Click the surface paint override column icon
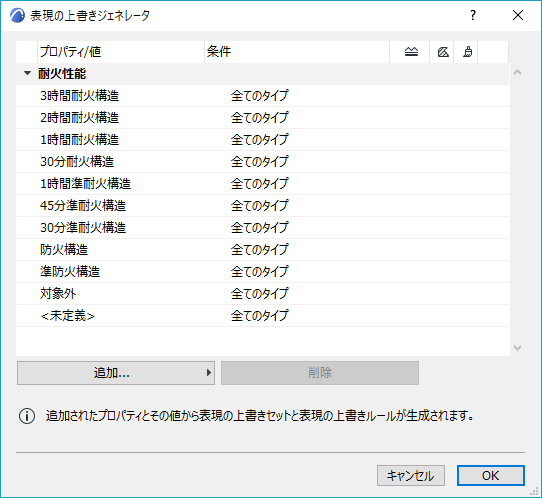The height and width of the screenshot is (498, 542). pos(467,52)
